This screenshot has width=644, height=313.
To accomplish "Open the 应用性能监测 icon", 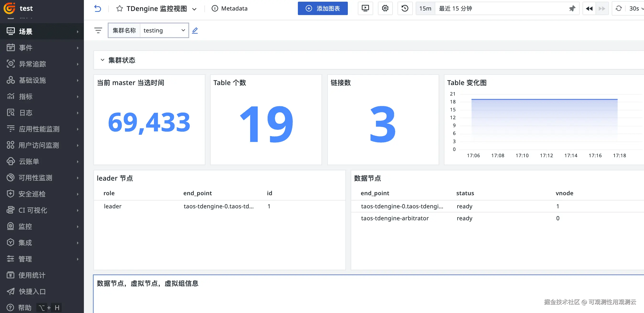I will tap(11, 129).
